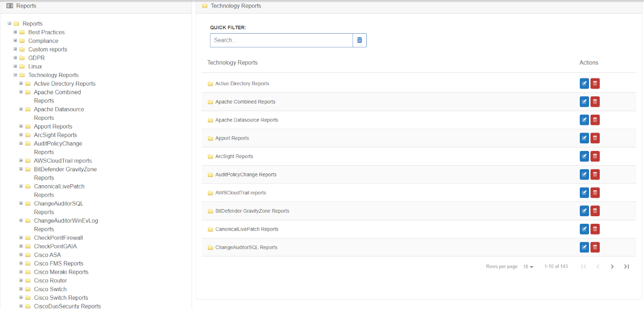Expand the Linux tree node
The width and height of the screenshot is (644, 309).
point(15,66)
